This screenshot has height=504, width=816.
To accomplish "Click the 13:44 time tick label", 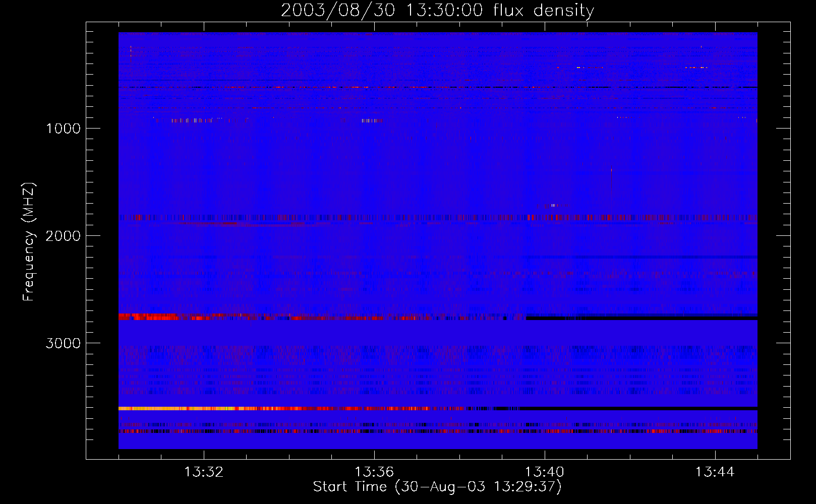I will 715,472.
